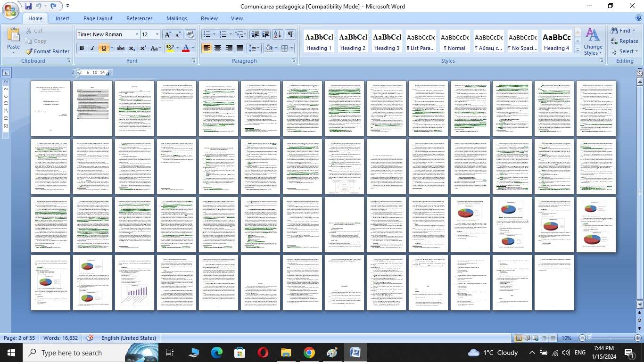
Task: Switch to the Page Layout tab
Action: tap(98, 18)
